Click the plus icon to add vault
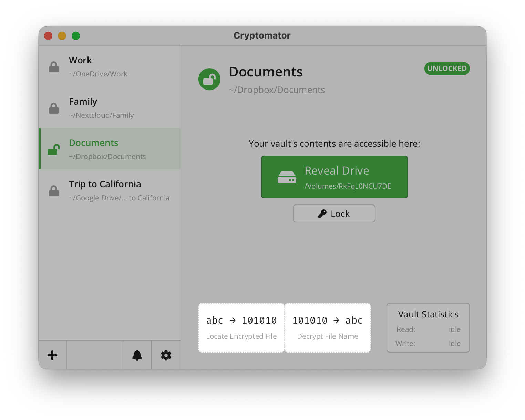Screen dimensions: 525x420 52,355
